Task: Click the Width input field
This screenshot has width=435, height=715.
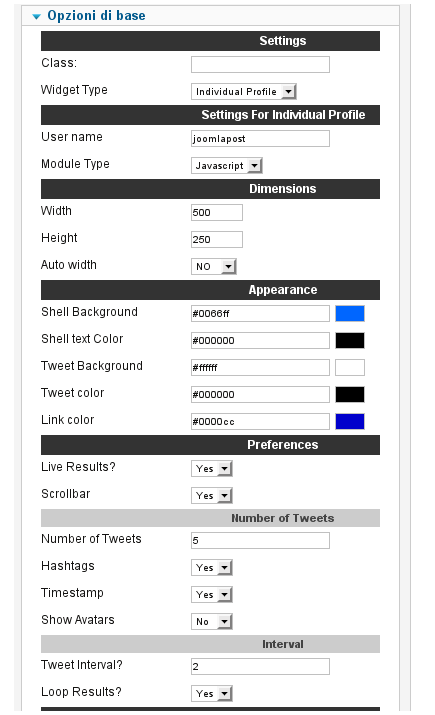Action: pyautogui.click(x=217, y=212)
